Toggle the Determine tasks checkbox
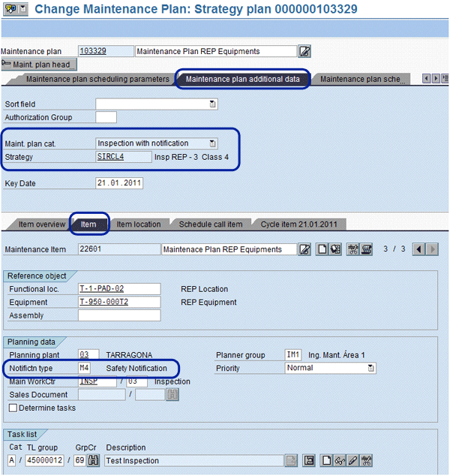The height and width of the screenshot is (476, 450). 13,408
